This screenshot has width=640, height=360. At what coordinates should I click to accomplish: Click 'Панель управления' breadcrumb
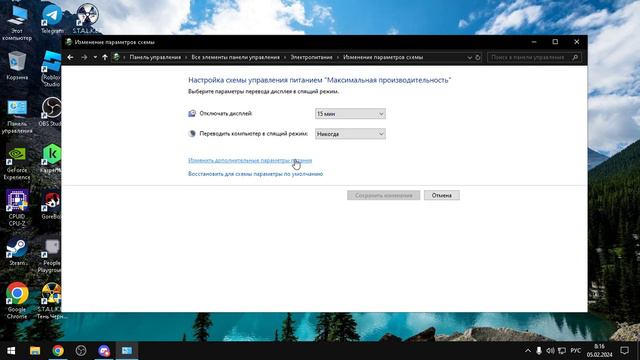(155, 58)
